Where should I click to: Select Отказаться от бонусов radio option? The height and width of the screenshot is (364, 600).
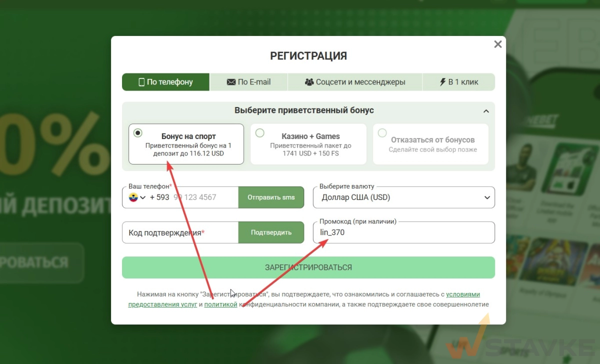(382, 133)
